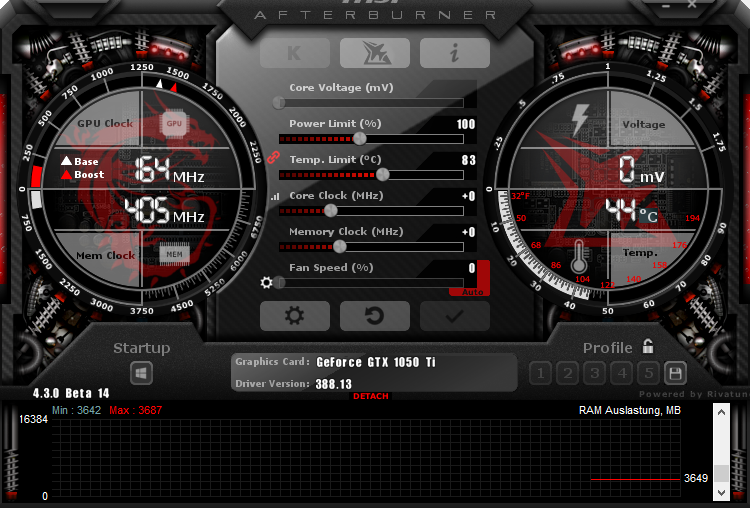Screen dimensions: 750x508
Task: Click the 164 MHz GPU clock reading
Action: click(169, 170)
